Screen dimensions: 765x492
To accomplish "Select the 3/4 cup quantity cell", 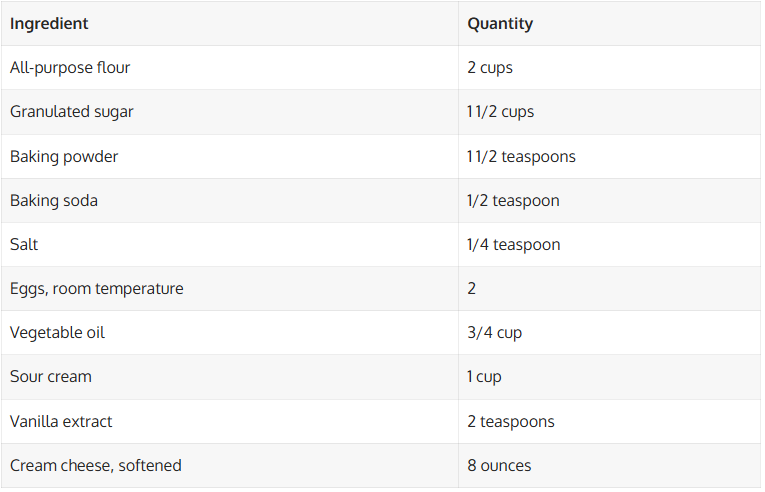I will click(x=494, y=332).
